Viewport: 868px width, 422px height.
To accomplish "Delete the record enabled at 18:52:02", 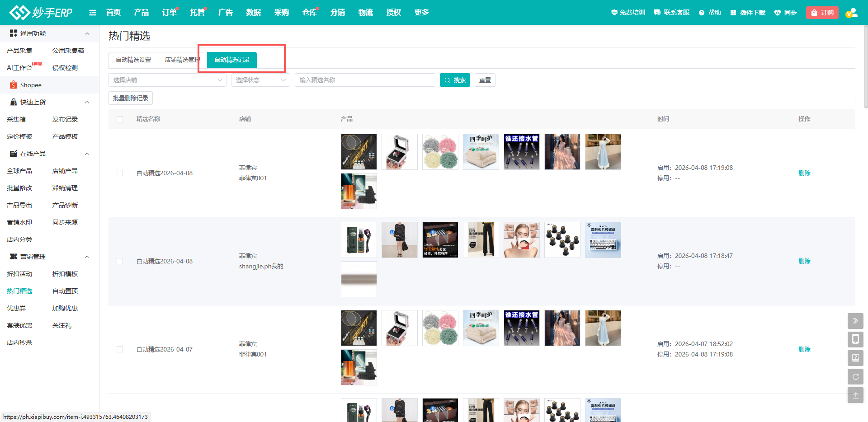I will pos(804,349).
